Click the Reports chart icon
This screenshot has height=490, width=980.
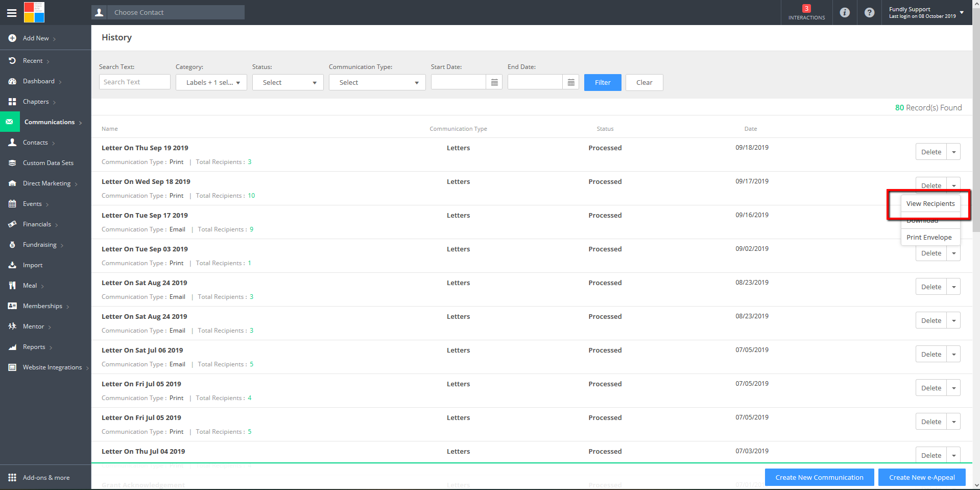12,347
